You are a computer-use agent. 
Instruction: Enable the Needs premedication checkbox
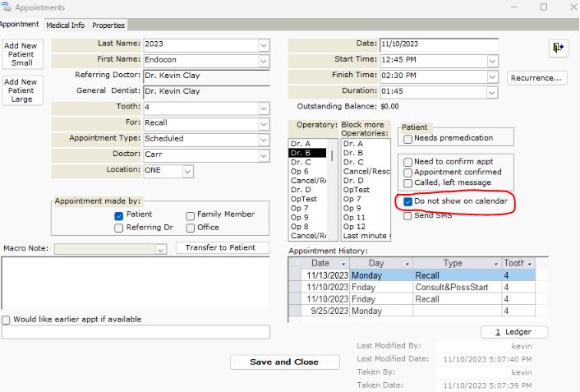point(408,139)
